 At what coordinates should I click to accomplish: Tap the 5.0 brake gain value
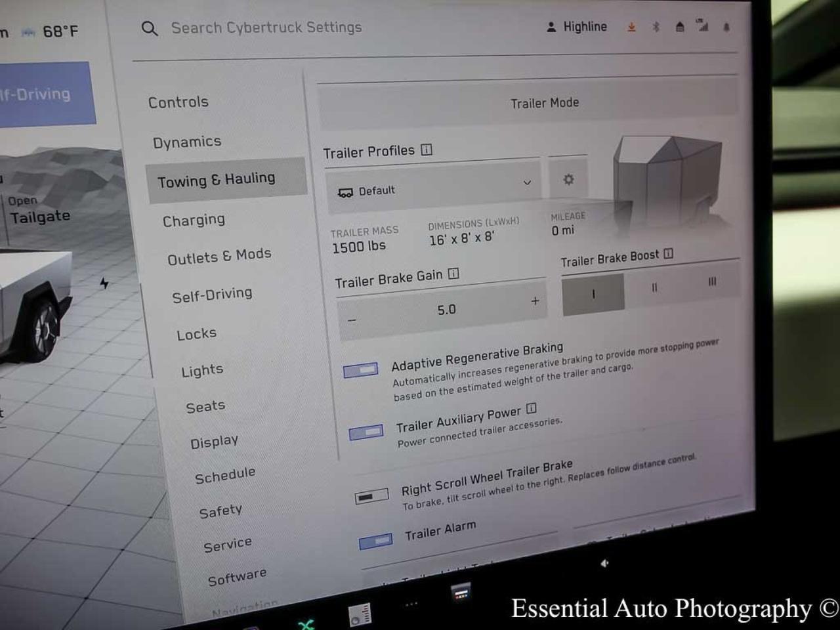[446, 310]
